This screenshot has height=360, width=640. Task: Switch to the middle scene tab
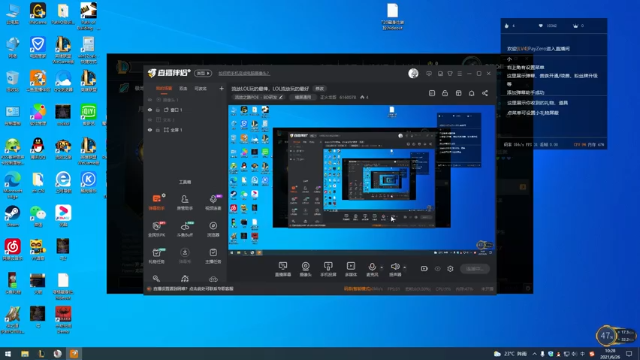click(183, 88)
